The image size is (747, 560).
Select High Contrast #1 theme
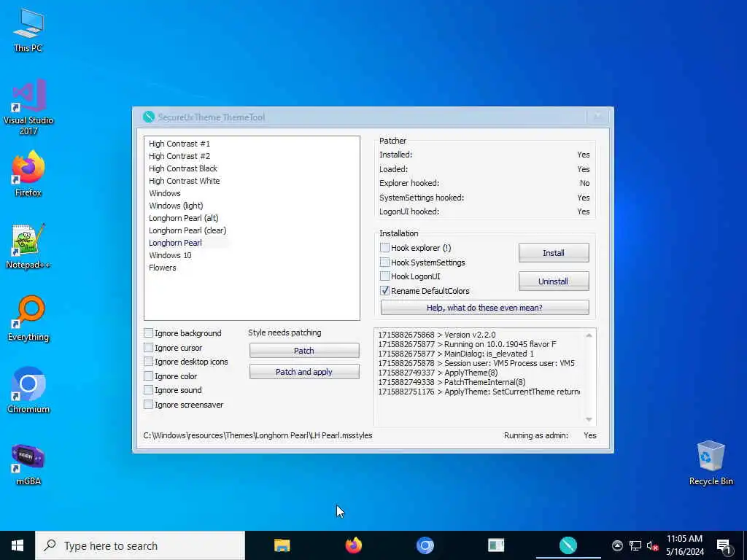pos(179,144)
